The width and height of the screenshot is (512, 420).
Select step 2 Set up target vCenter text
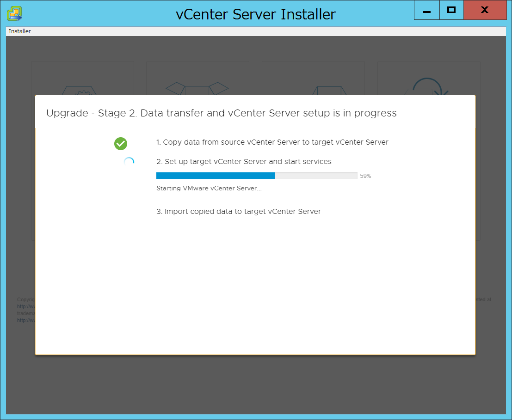coord(244,162)
